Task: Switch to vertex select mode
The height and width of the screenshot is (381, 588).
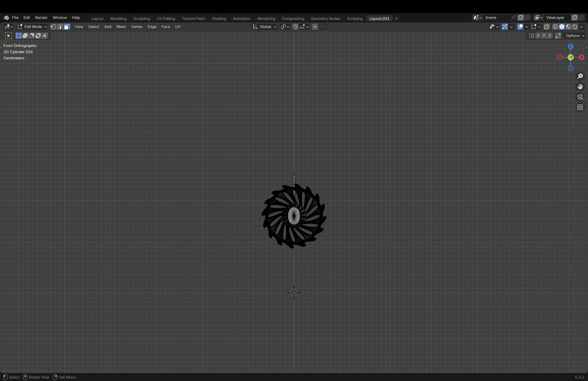Action: (53, 27)
